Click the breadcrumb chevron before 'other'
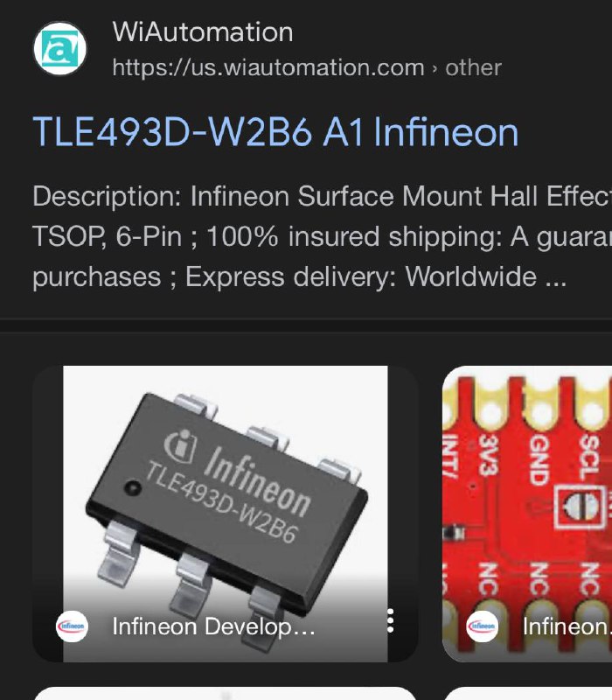Screen dimensions: 612x700 435,68
